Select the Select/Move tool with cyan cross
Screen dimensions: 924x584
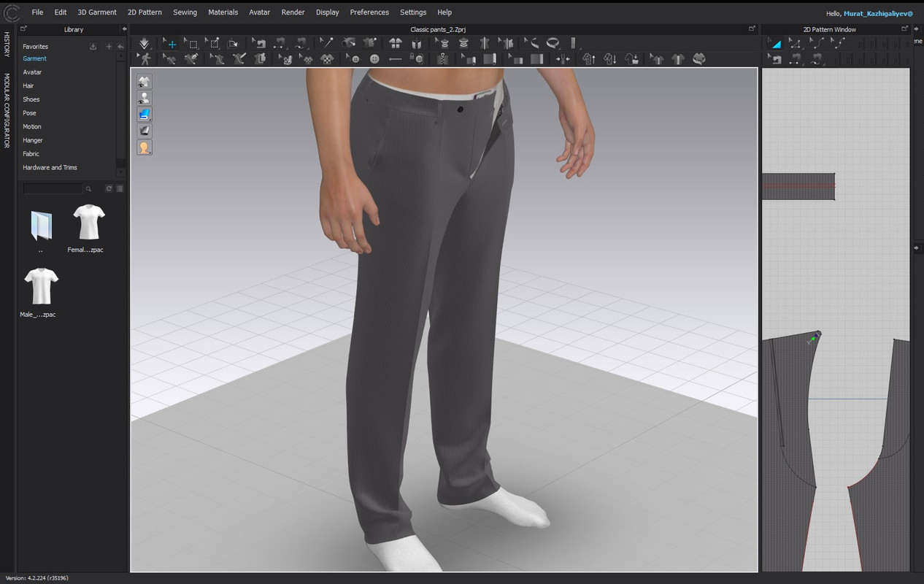click(x=170, y=43)
